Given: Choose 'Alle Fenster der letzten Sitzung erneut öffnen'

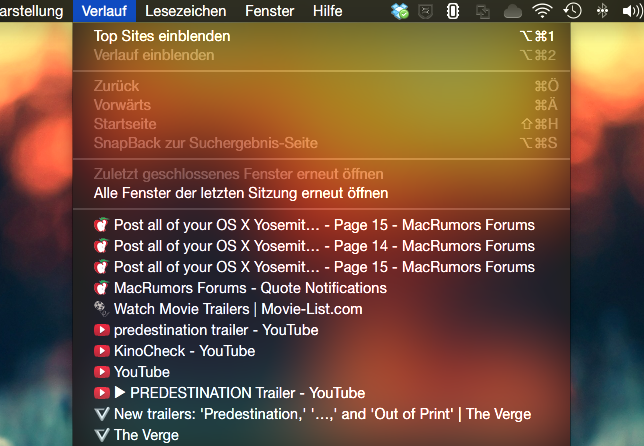Looking at the screenshot, I should coord(322,193).
